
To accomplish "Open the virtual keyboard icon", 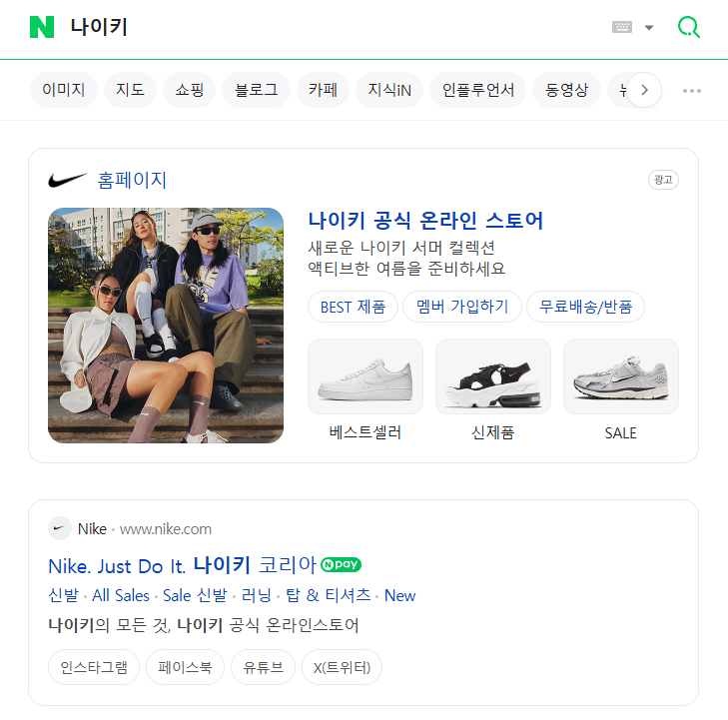I will click(622, 27).
